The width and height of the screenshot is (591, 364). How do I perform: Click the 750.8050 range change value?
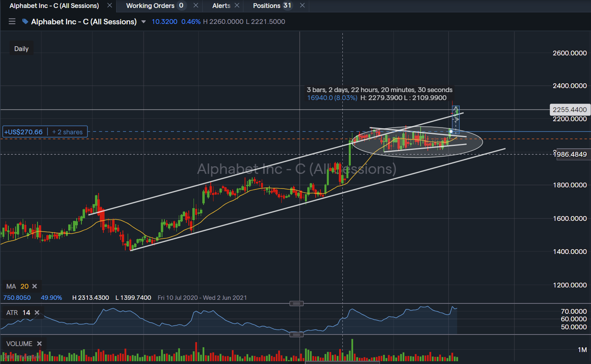coord(17,298)
